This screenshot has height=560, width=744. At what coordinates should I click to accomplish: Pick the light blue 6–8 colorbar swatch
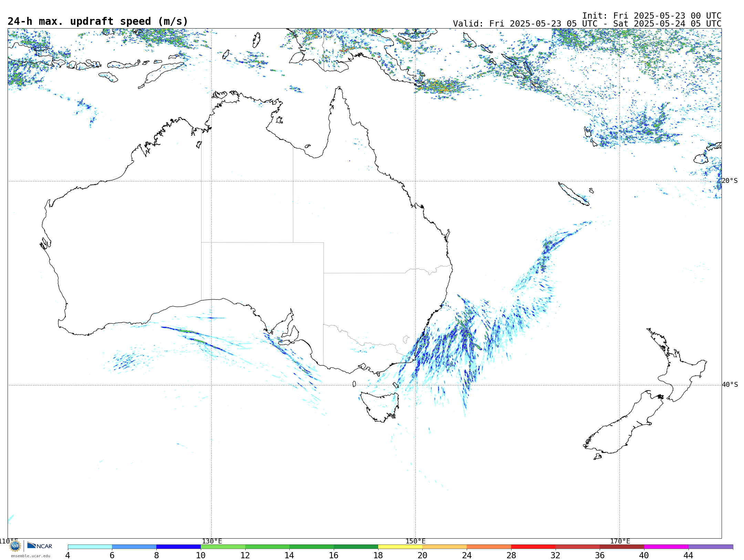pos(134,547)
